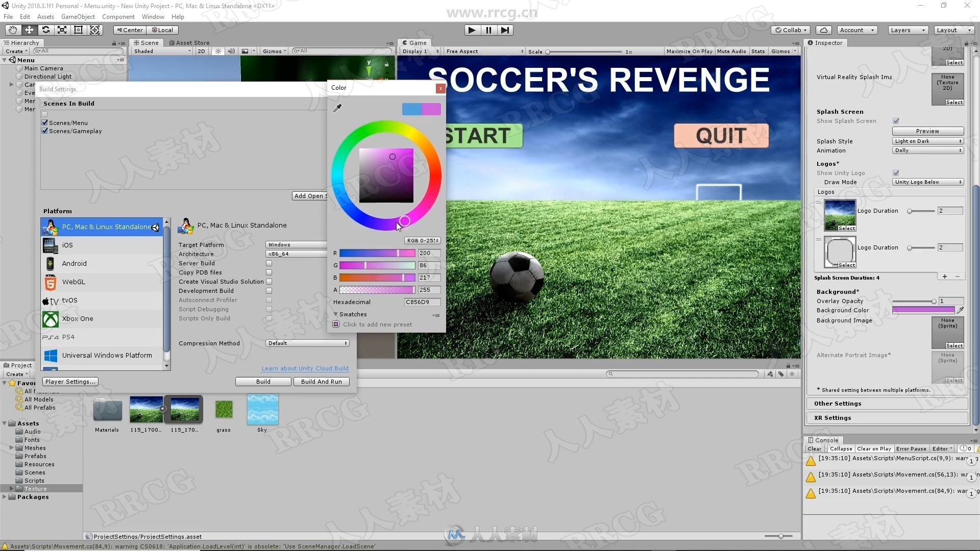Collapse the Swatches section

click(x=336, y=314)
